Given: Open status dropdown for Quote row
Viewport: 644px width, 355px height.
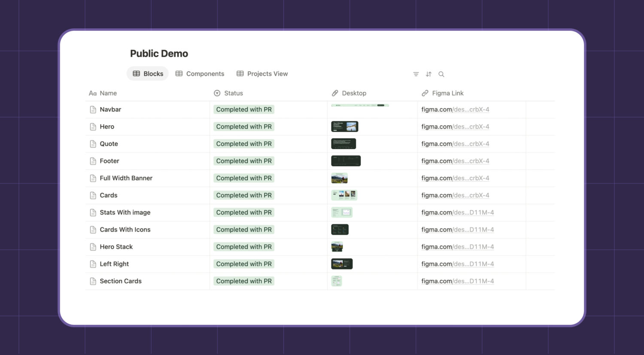Looking at the screenshot, I should click(x=244, y=144).
